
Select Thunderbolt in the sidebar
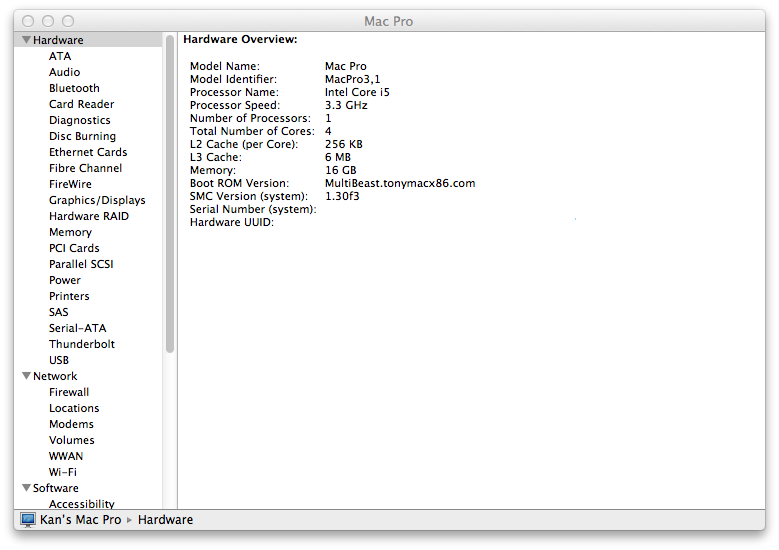click(82, 344)
